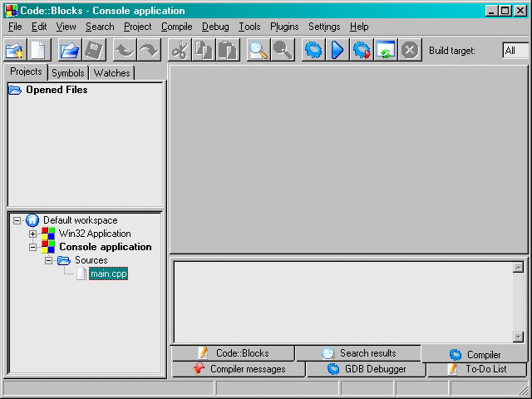Click the New project toolbar icon
Viewport: 532px width, 399px height.
(15, 50)
